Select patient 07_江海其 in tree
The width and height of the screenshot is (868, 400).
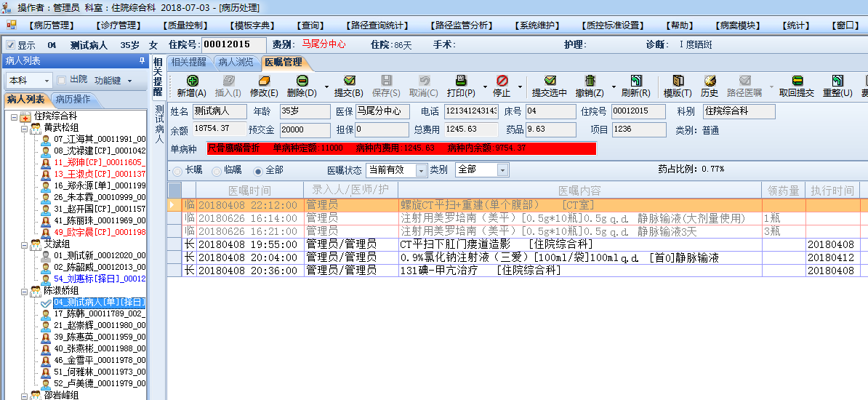(x=100, y=140)
